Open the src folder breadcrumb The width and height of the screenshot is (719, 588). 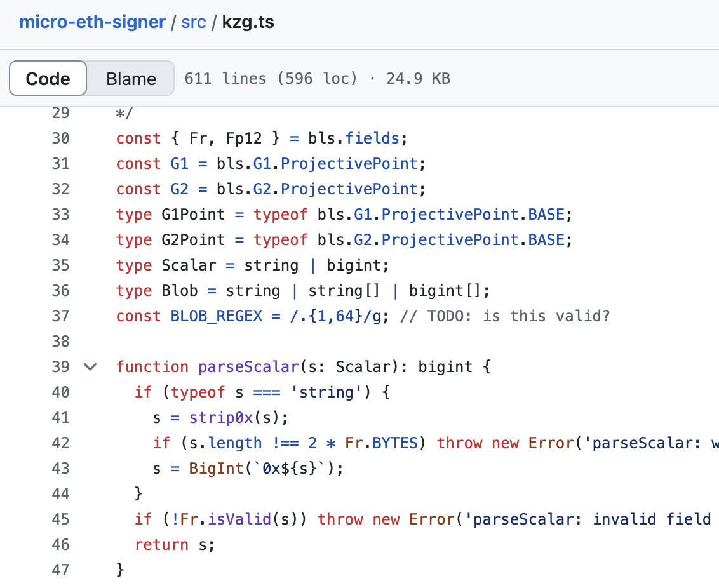click(194, 22)
